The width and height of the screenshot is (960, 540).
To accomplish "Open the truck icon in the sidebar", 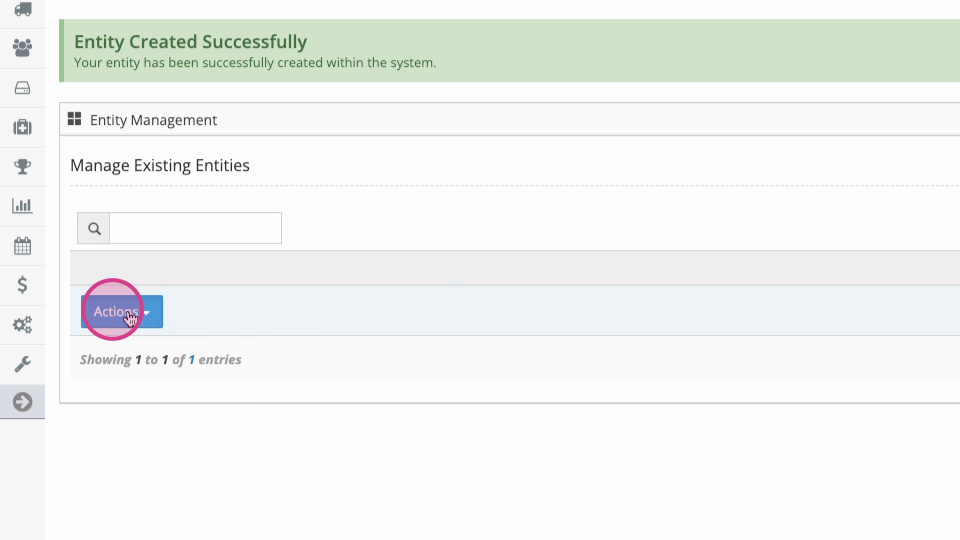I will coord(23,9).
